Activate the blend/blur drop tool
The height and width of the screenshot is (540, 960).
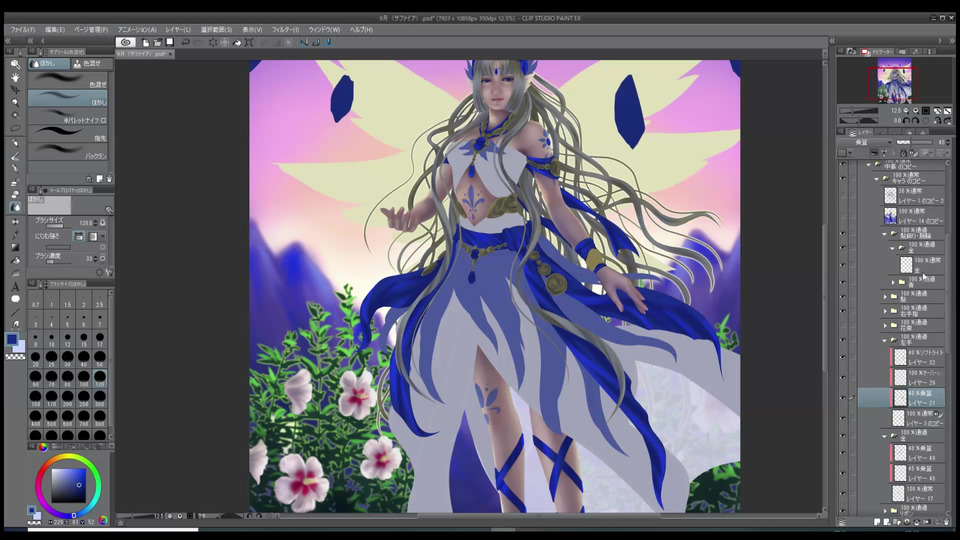15,208
